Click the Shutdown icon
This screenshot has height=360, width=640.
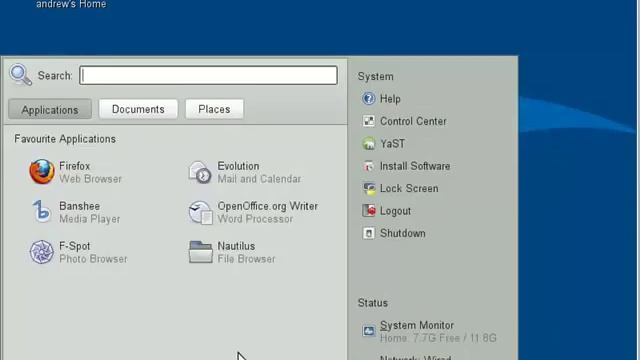pos(369,233)
